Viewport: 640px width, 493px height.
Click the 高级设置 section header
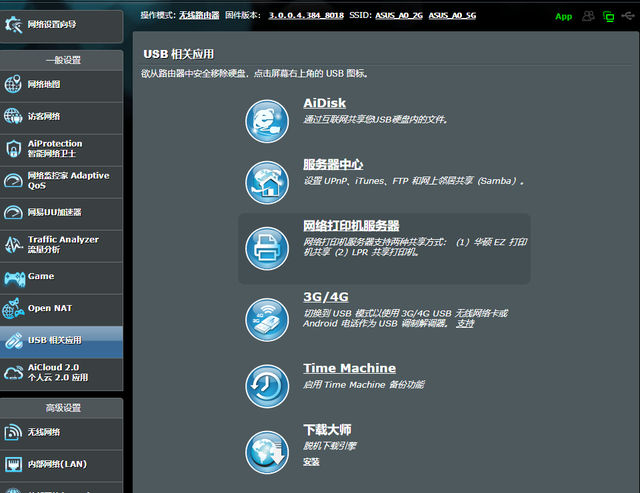point(63,408)
